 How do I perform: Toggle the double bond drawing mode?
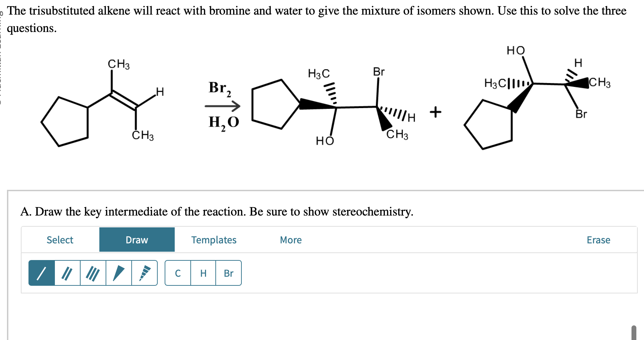(67, 273)
